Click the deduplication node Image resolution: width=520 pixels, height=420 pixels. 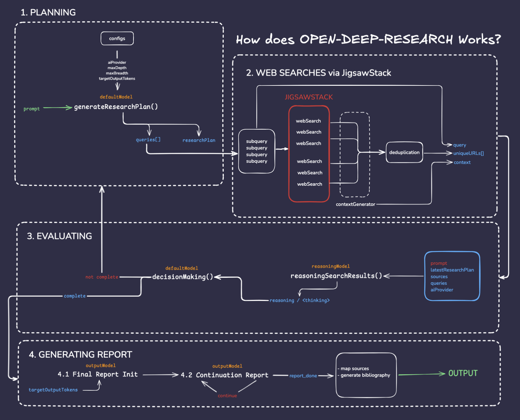tap(404, 152)
